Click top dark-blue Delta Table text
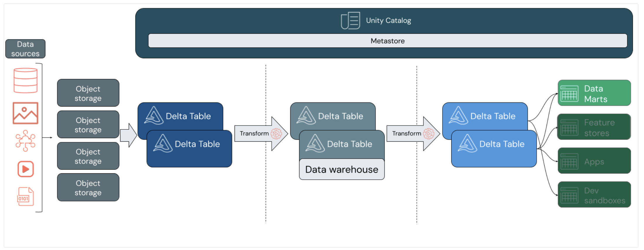Viewport: 644px width, 250px height. (x=188, y=116)
